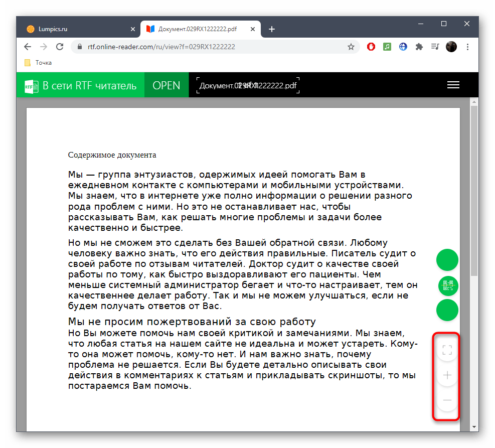
Task: Bookmark this page with the star icon
Action: [351, 47]
